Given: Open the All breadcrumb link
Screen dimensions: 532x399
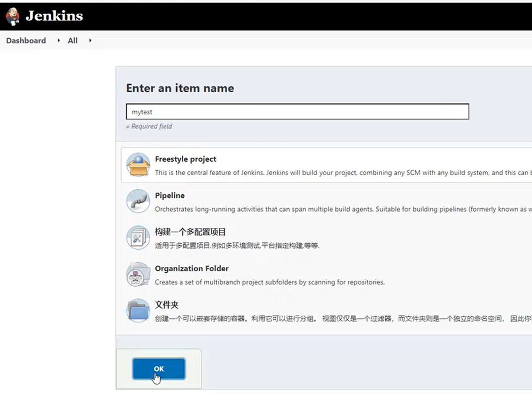Looking at the screenshot, I should tap(72, 40).
